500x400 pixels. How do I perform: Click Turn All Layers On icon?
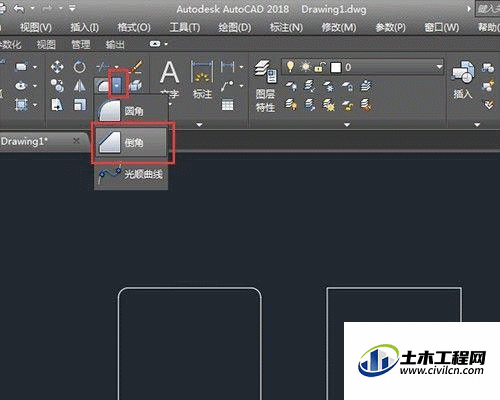point(291,105)
